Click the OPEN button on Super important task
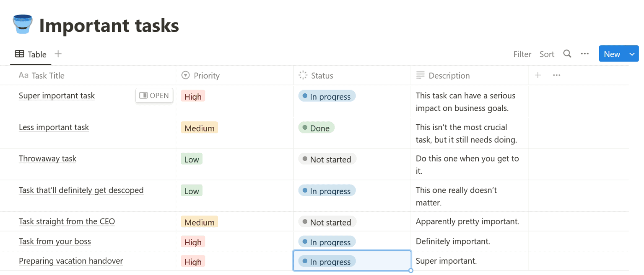This screenshot has width=644, height=275. coord(154,95)
